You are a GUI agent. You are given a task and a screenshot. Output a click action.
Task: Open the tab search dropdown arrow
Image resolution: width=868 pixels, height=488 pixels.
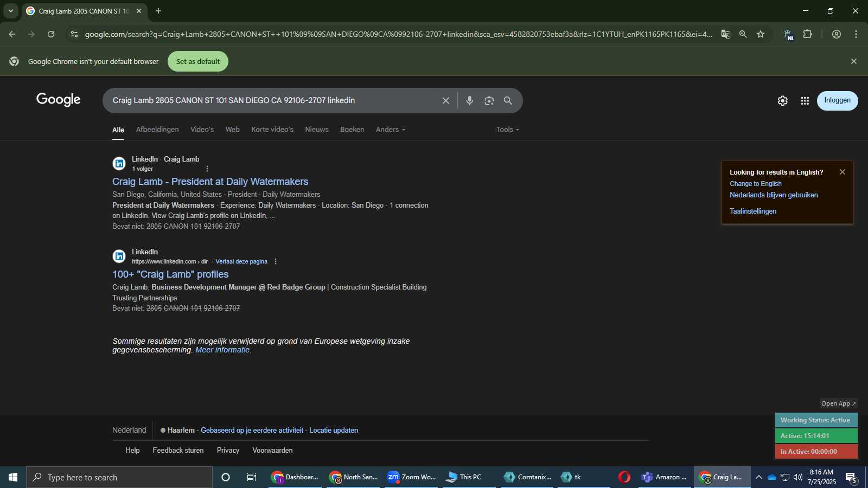11,11
